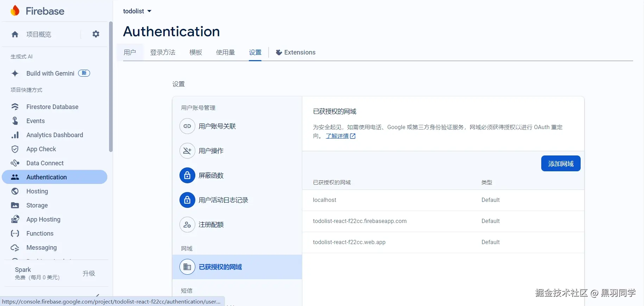The image size is (644, 306).
Task: Open the 了解详情 link
Action: (x=337, y=136)
